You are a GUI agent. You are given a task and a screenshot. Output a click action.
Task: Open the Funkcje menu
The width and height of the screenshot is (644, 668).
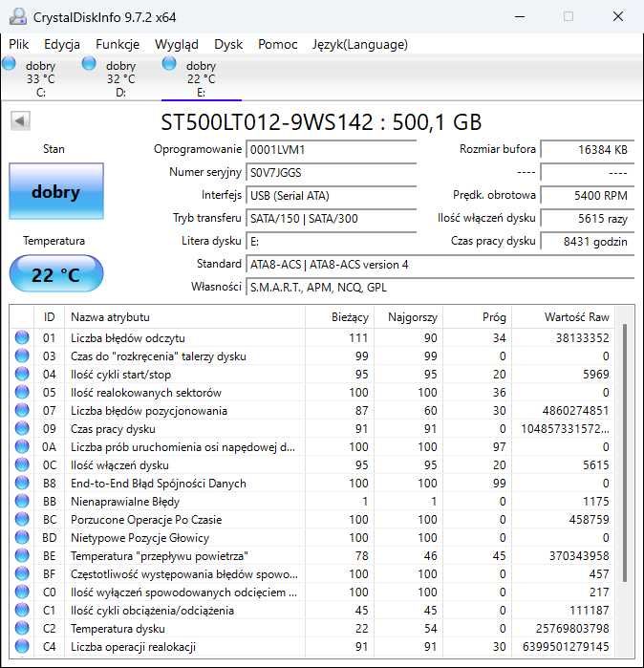[118, 44]
